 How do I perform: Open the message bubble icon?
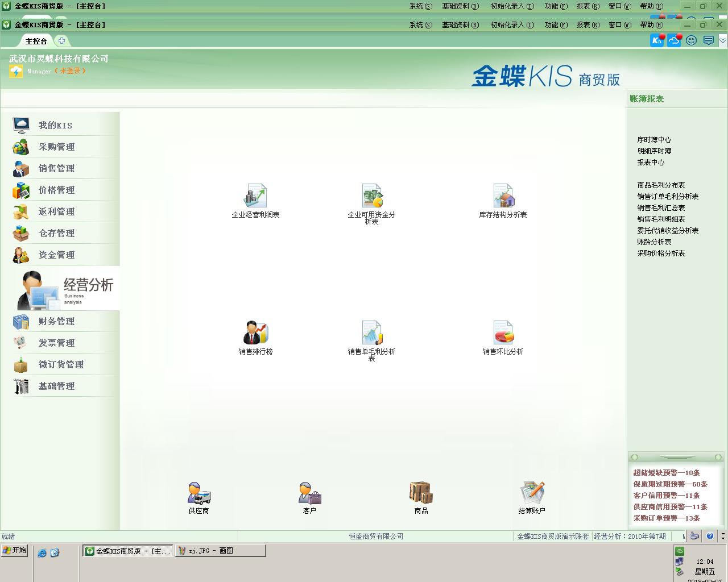coord(708,40)
